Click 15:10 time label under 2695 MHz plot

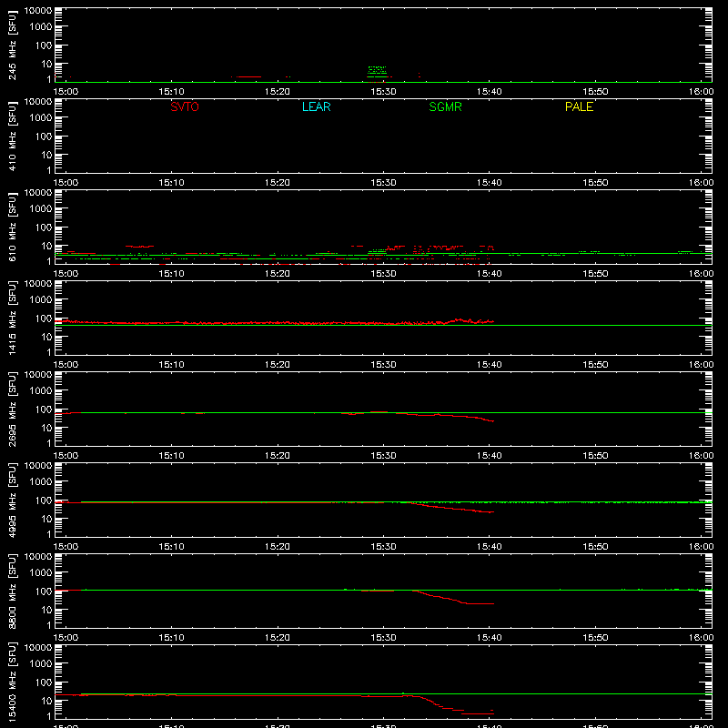[172, 456]
